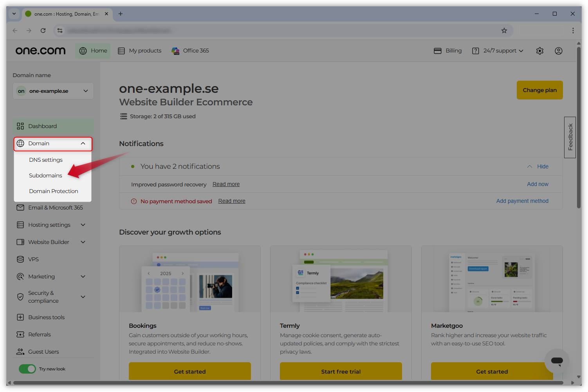Read more about improved password recovery
This screenshot has width=588, height=392.
[226, 184]
